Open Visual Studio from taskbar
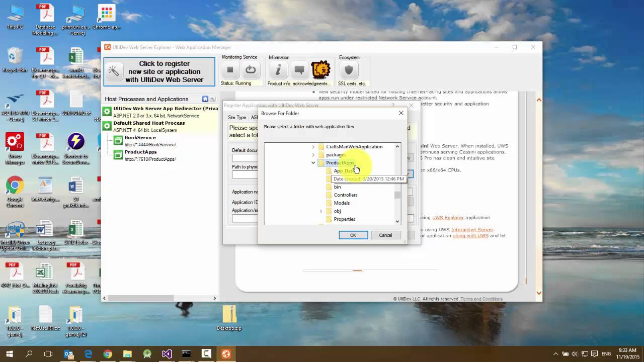Screen dimensions: 644x362 click(x=167, y=354)
